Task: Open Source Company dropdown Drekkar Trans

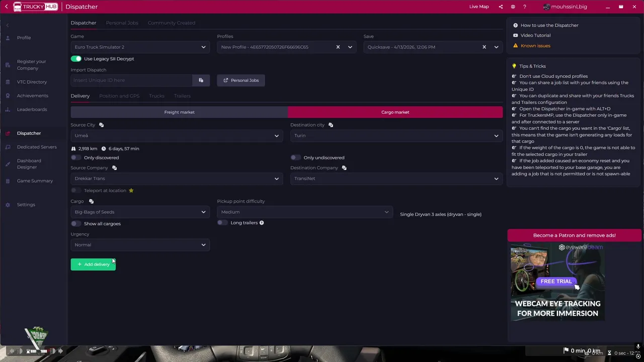Action: pyautogui.click(x=176, y=178)
